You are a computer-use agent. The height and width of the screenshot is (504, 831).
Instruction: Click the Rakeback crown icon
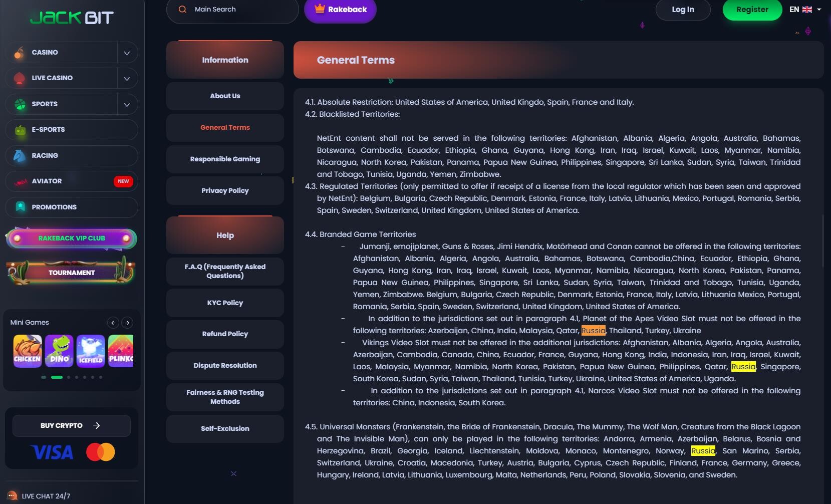coord(320,9)
